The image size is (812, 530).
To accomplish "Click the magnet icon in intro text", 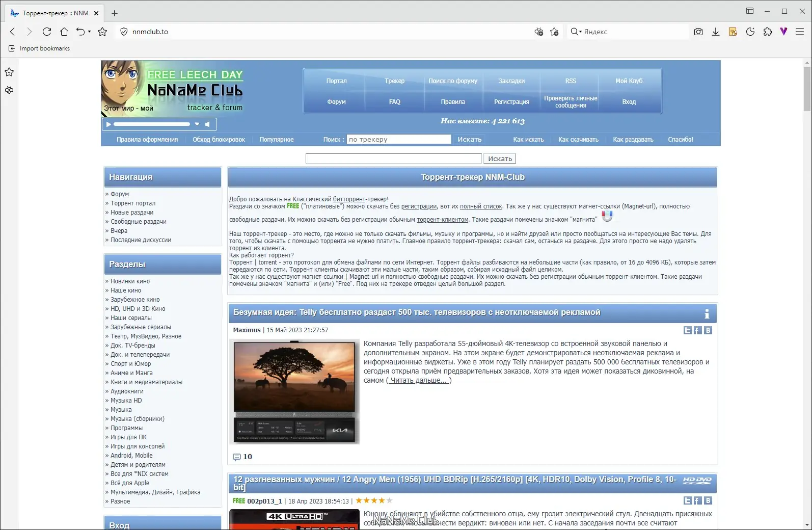I will click(607, 217).
